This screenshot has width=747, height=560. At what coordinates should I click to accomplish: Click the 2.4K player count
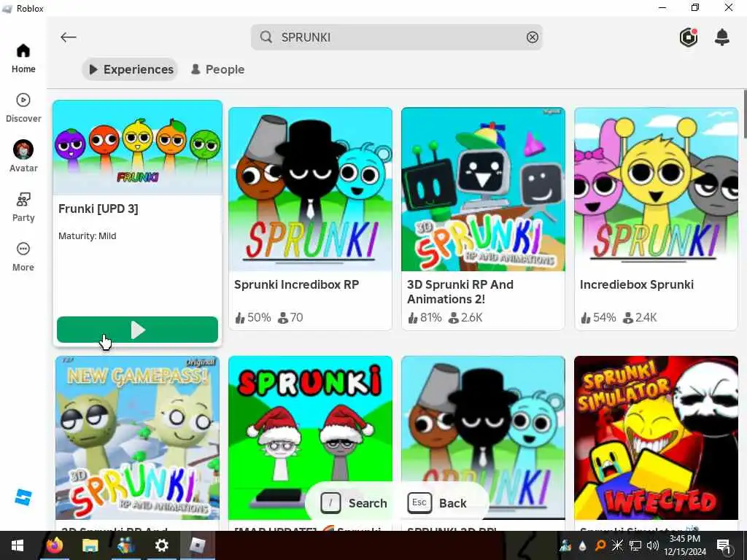(x=640, y=318)
